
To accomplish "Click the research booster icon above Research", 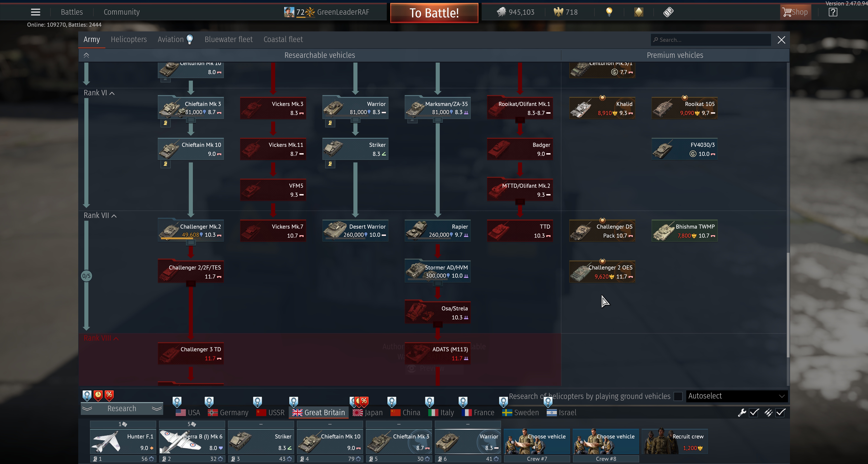I will pos(87,395).
